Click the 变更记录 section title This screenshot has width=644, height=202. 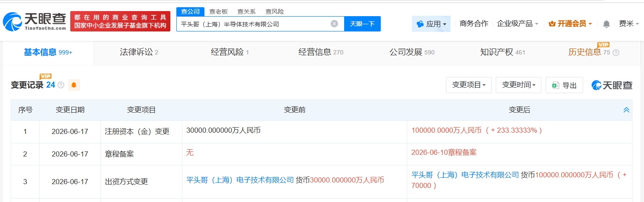click(27, 85)
